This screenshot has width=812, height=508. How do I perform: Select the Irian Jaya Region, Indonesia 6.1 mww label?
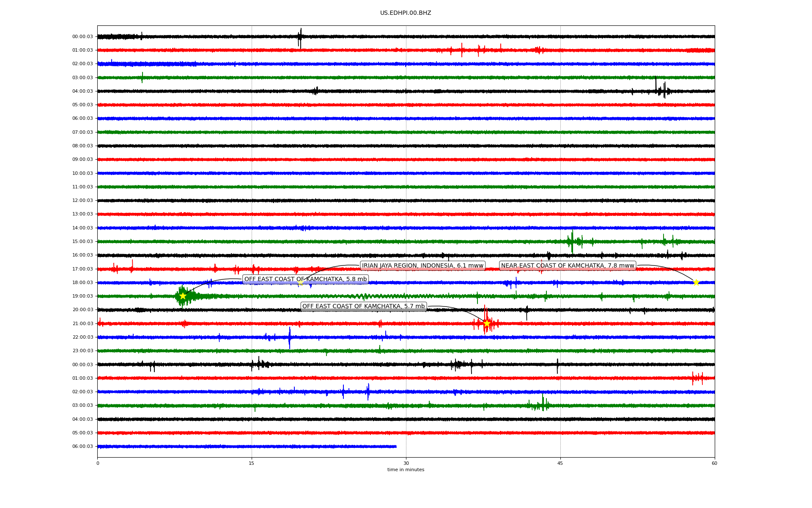coord(422,266)
